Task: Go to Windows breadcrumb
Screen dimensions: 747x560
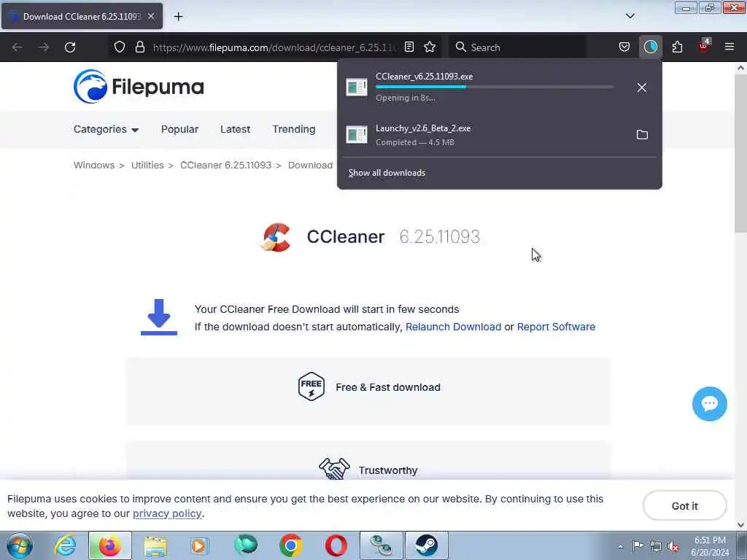Action: point(94,166)
